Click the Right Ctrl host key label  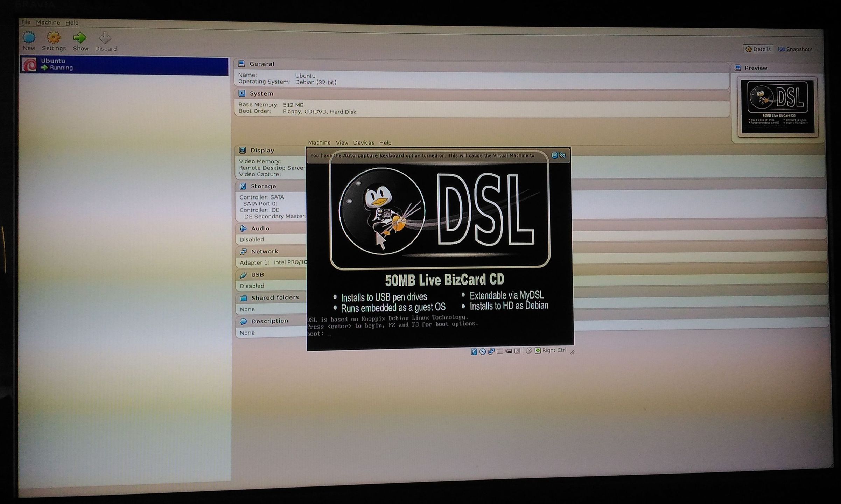(554, 350)
